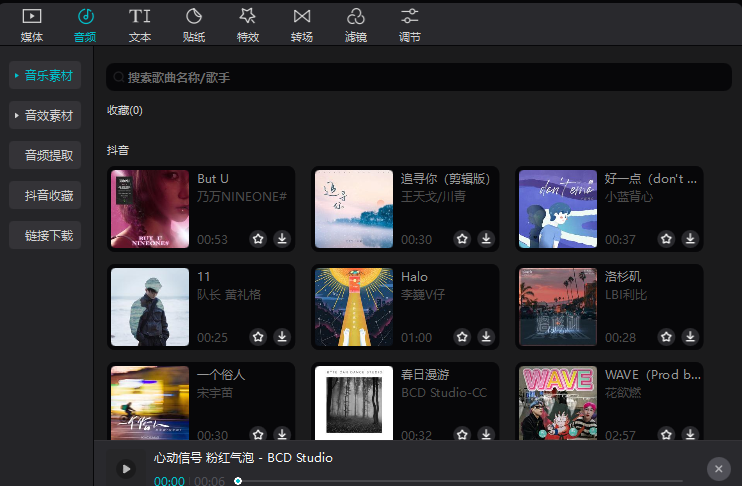Click the Halo album cover
Image resolution: width=742 pixels, height=486 pixels.
[x=354, y=307]
